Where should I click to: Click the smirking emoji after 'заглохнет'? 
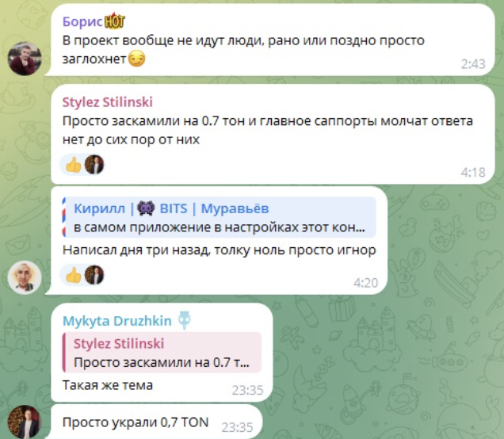click(x=136, y=59)
